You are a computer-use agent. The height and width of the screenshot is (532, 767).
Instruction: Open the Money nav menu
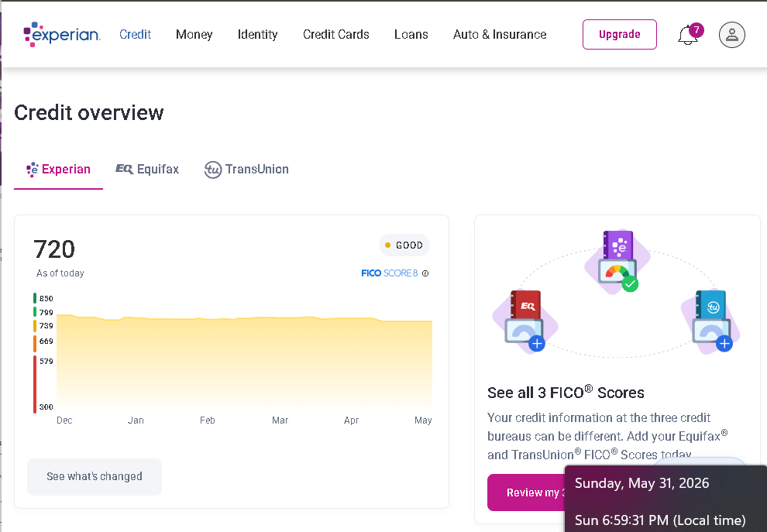coord(194,34)
